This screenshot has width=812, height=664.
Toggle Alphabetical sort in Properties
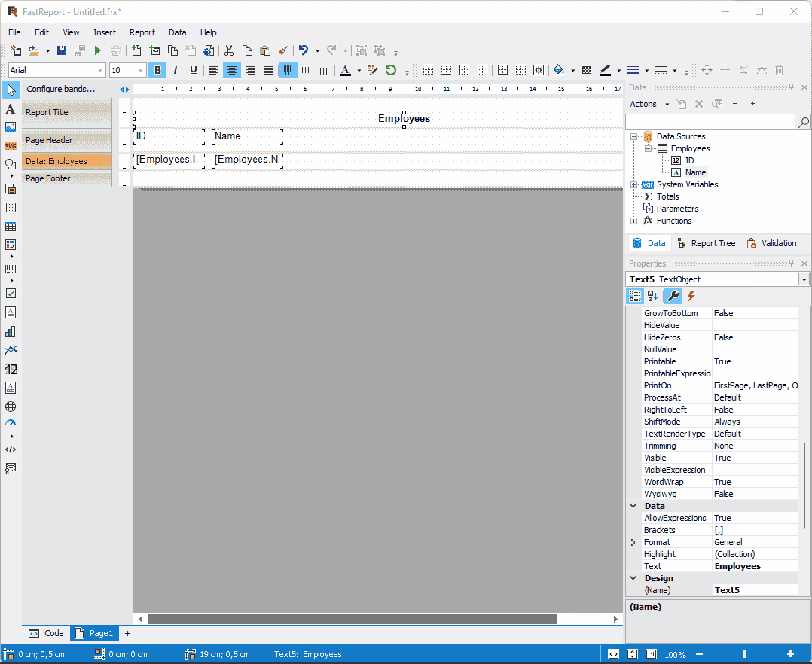point(653,296)
